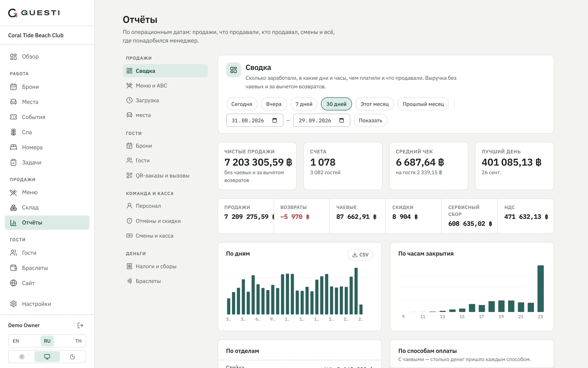Open Задачи clipboard icon
Image resolution: width=588 pixels, height=368 pixels.
click(x=13, y=162)
